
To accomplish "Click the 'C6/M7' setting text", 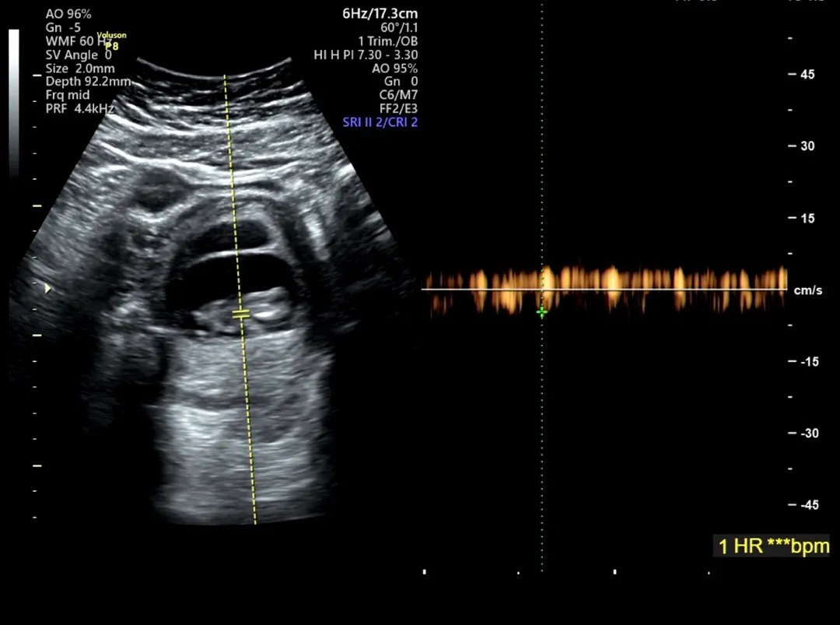I will pyautogui.click(x=398, y=95).
